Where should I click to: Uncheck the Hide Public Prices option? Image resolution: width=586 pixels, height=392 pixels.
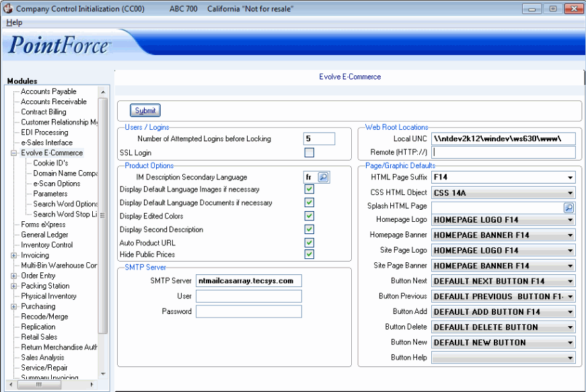(x=309, y=254)
